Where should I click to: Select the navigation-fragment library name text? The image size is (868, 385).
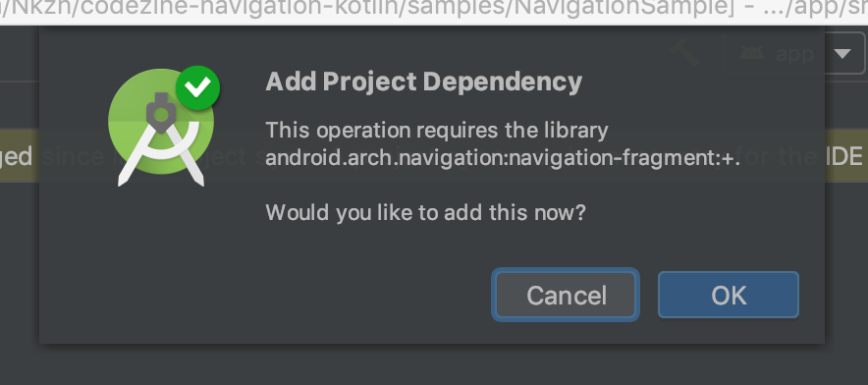tap(503, 157)
